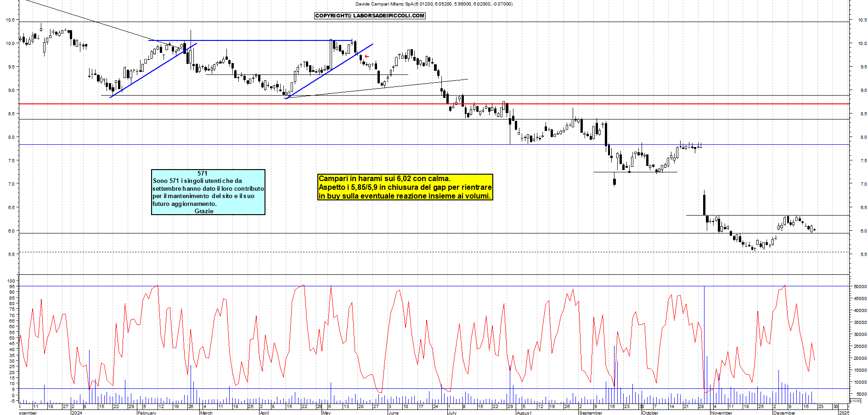Click the '45000' volume axis label
The height and width of the screenshot is (415, 868).
point(860,299)
